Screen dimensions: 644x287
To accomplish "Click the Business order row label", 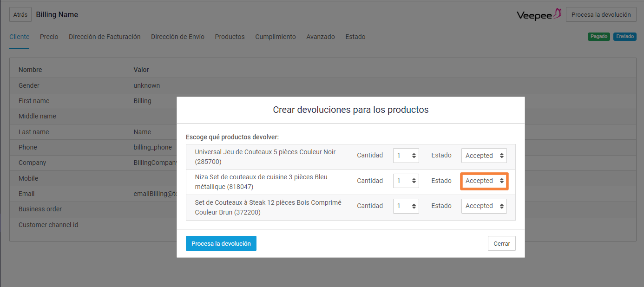I will point(40,209).
